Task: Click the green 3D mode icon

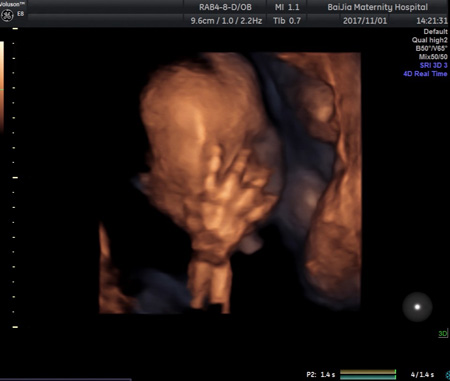Action: coord(443,334)
